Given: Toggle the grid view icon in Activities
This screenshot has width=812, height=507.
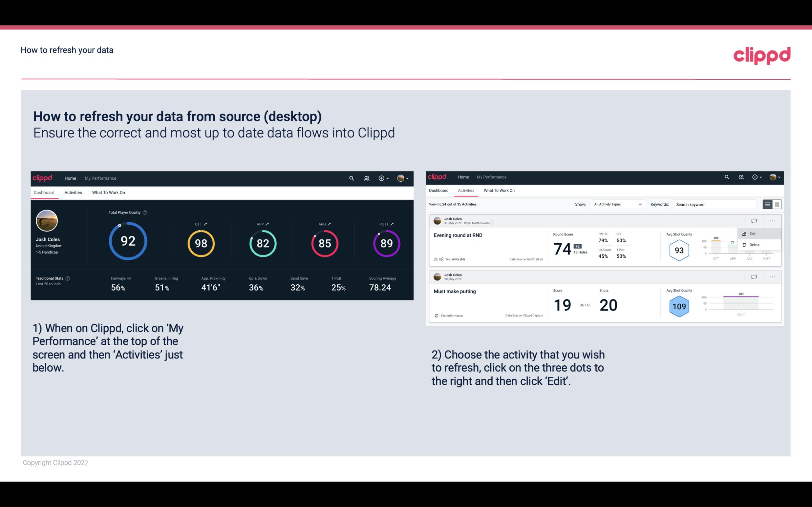Looking at the screenshot, I should (x=777, y=204).
